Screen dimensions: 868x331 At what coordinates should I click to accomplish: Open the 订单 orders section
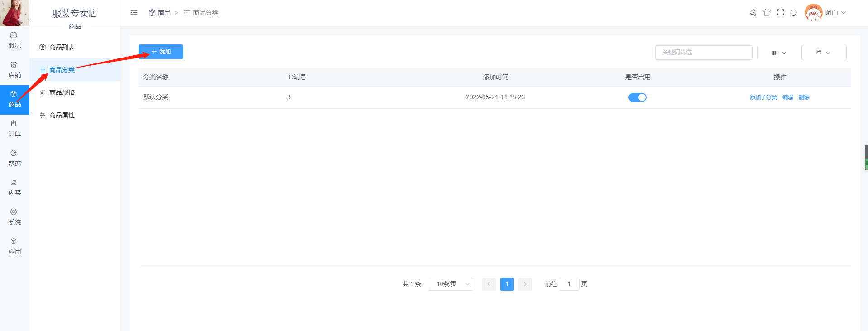click(x=14, y=129)
